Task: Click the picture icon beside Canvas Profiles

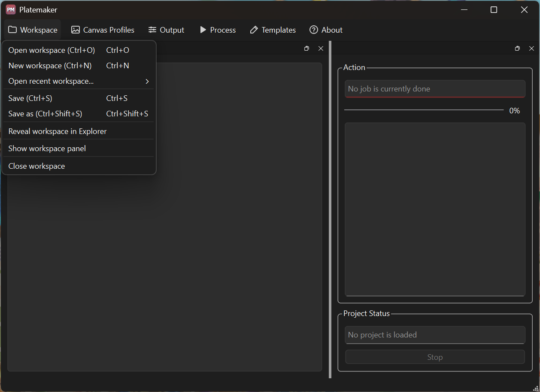Action: [x=76, y=30]
